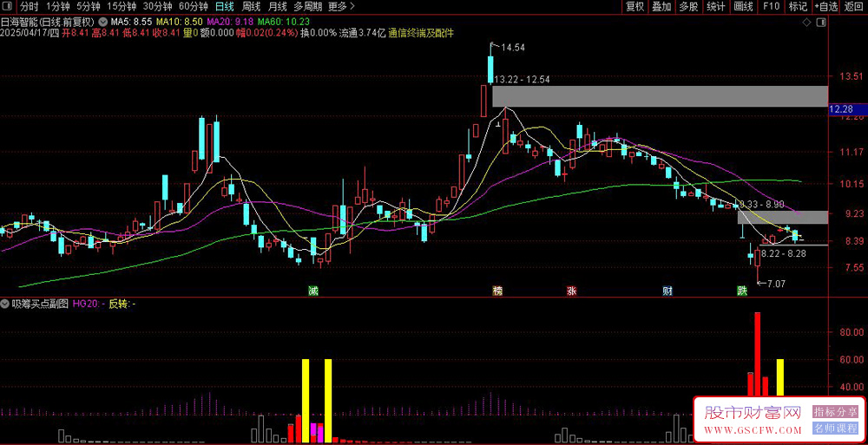This screenshot has width=868, height=445.
Task: Click the MA60: 10.23 label
Action: tap(284, 23)
